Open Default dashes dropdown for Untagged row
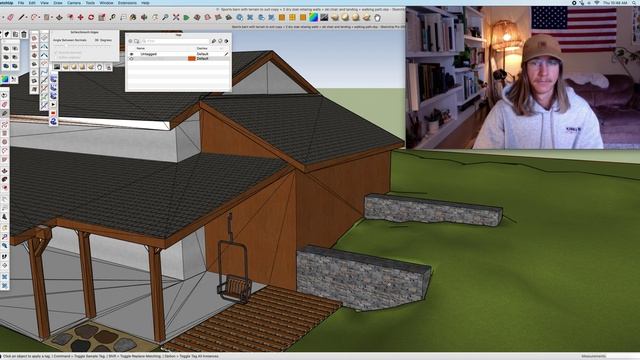640x360 pixels. coord(203,54)
